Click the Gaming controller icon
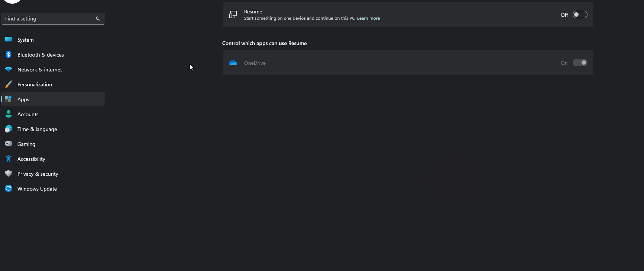644x271 pixels. [x=9, y=144]
